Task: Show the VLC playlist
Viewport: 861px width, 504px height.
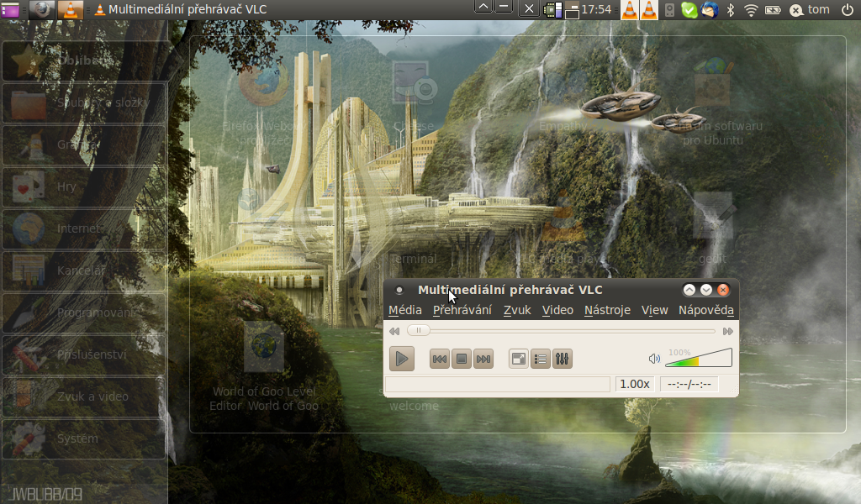Action: click(x=541, y=360)
